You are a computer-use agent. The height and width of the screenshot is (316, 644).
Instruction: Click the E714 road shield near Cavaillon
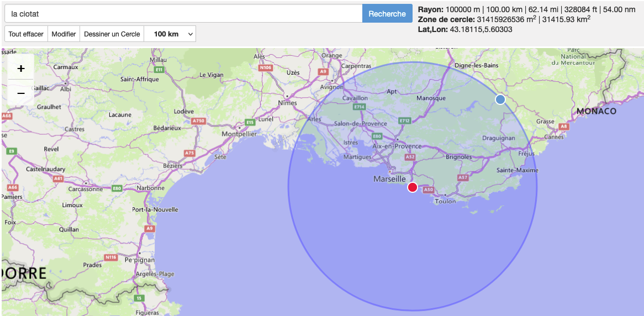(360, 107)
